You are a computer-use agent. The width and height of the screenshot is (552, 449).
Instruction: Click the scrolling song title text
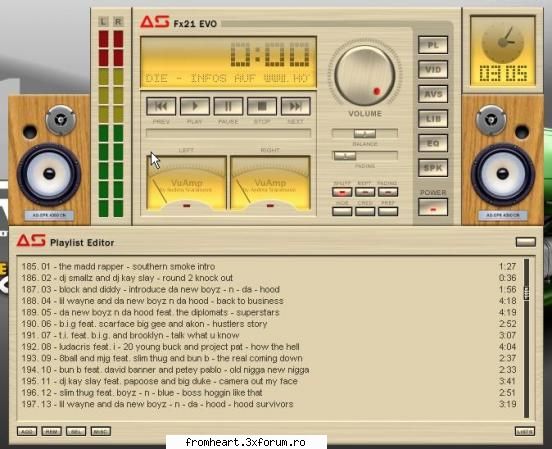[x=227, y=78]
